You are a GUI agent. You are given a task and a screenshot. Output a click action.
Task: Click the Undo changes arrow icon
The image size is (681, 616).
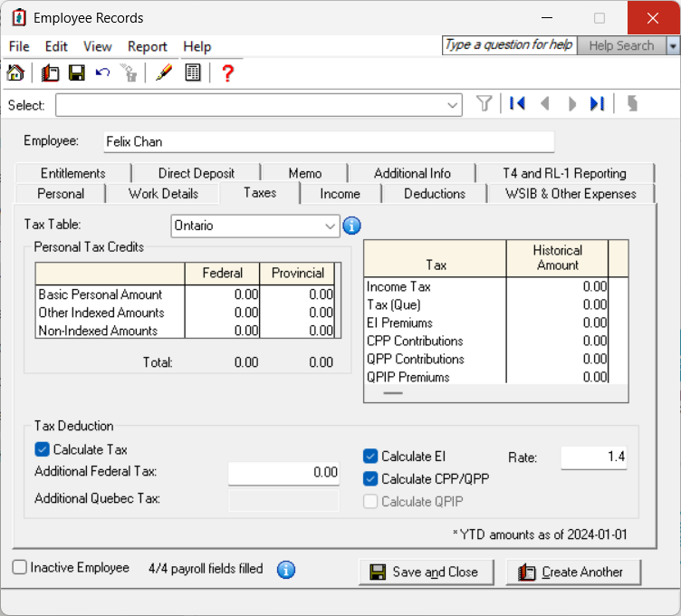pyautogui.click(x=103, y=72)
